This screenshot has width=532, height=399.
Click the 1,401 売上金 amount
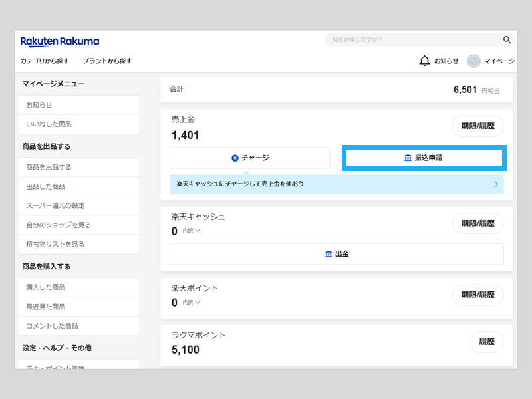tap(186, 136)
